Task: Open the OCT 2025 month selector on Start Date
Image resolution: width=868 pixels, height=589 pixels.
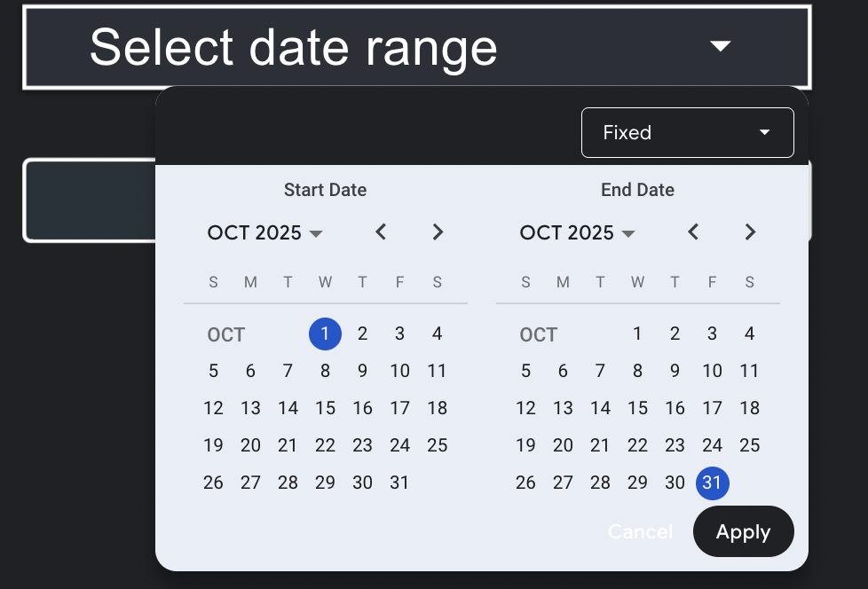Action: tap(263, 232)
